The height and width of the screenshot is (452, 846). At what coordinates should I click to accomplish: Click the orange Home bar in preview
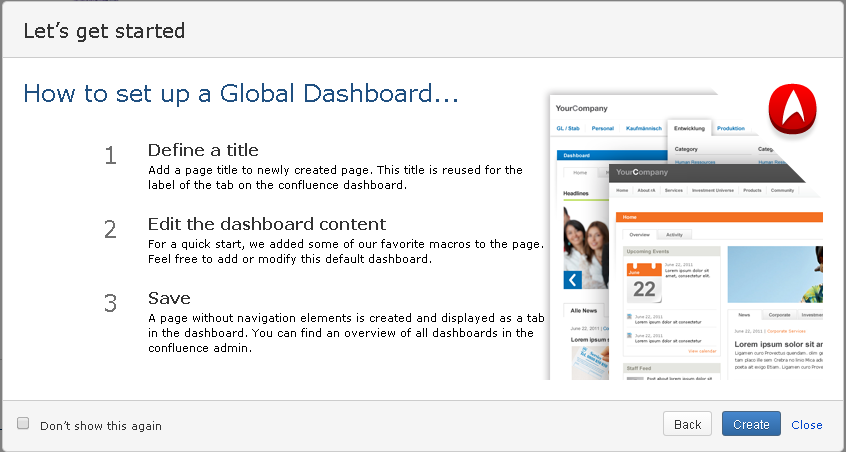(x=718, y=216)
